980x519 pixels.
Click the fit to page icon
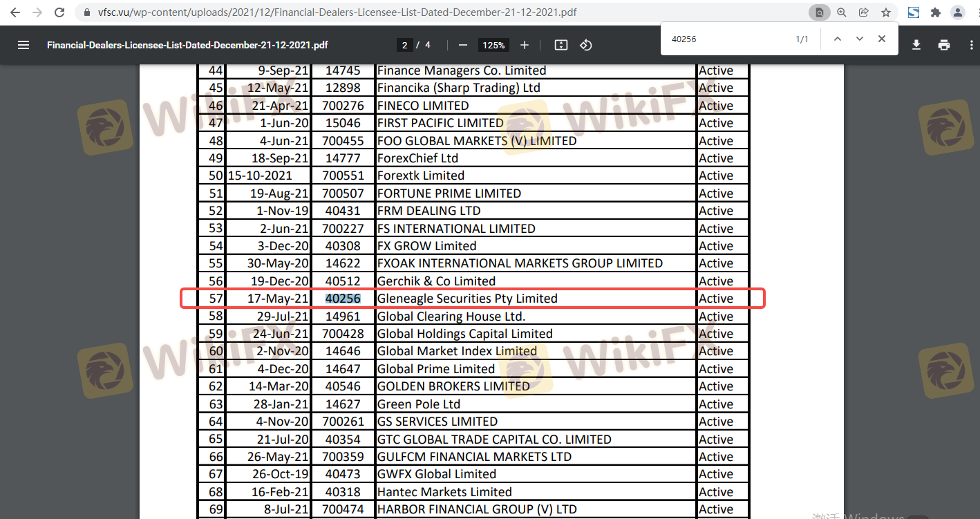pos(561,45)
